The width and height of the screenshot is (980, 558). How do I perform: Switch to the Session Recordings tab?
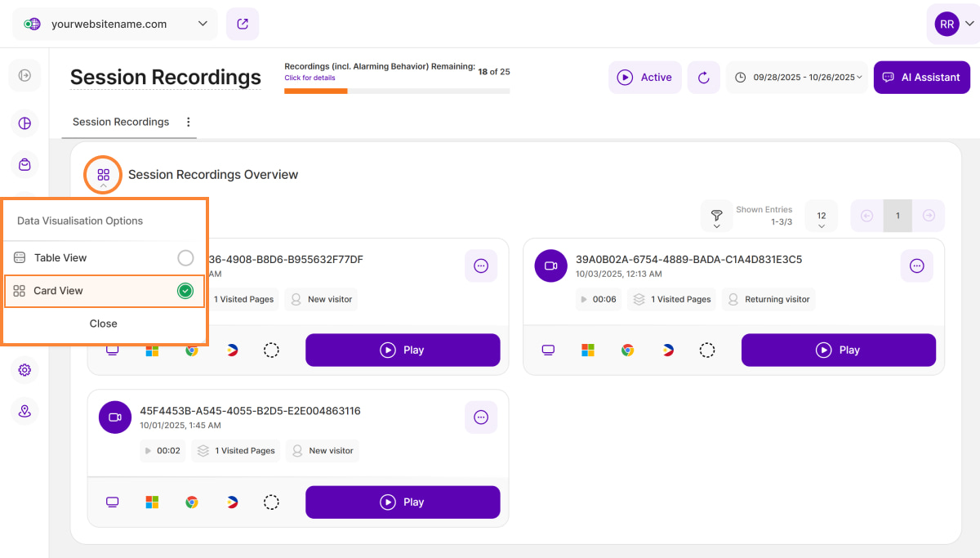tap(121, 122)
